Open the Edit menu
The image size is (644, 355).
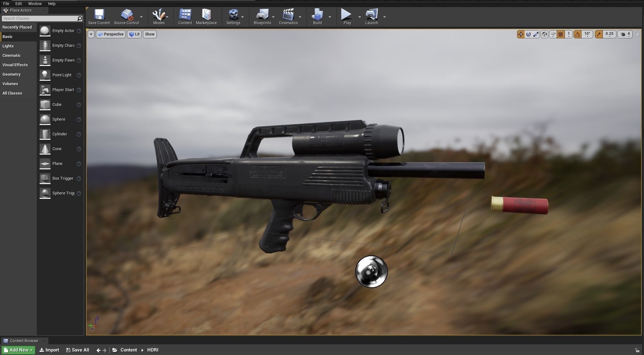pyautogui.click(x=19, y=3)
